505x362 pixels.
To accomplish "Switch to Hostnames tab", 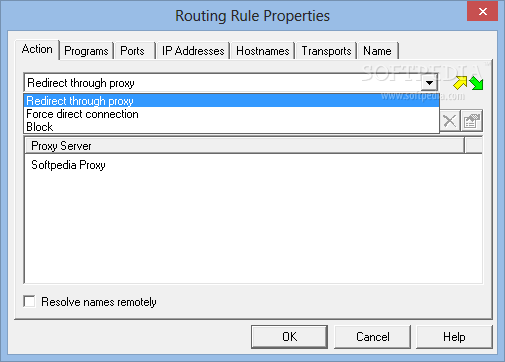I will pyautogui.click(x=263, y=51).
